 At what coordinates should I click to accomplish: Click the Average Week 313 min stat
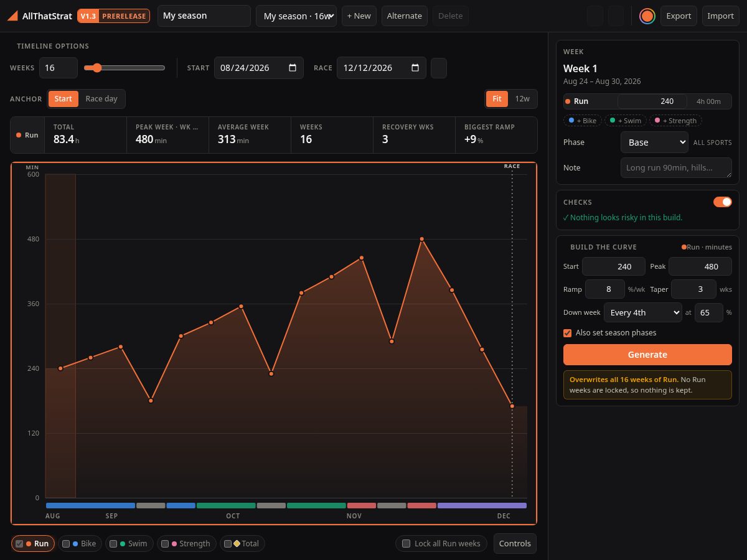[x=250, y=134]
